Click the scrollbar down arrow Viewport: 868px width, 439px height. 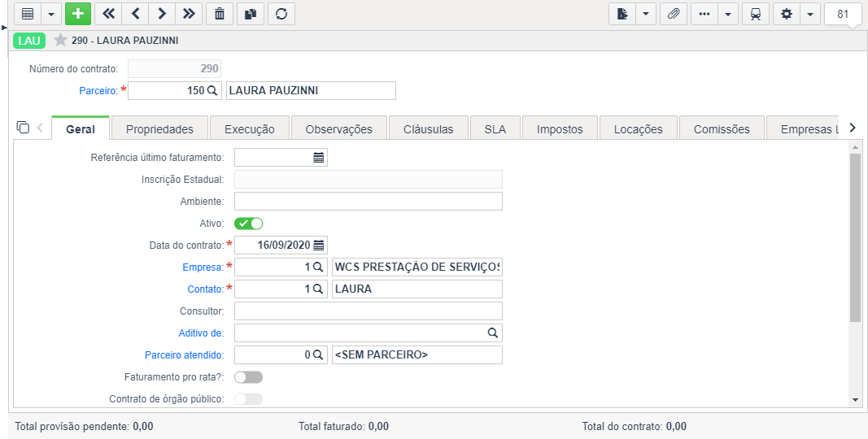855,400
